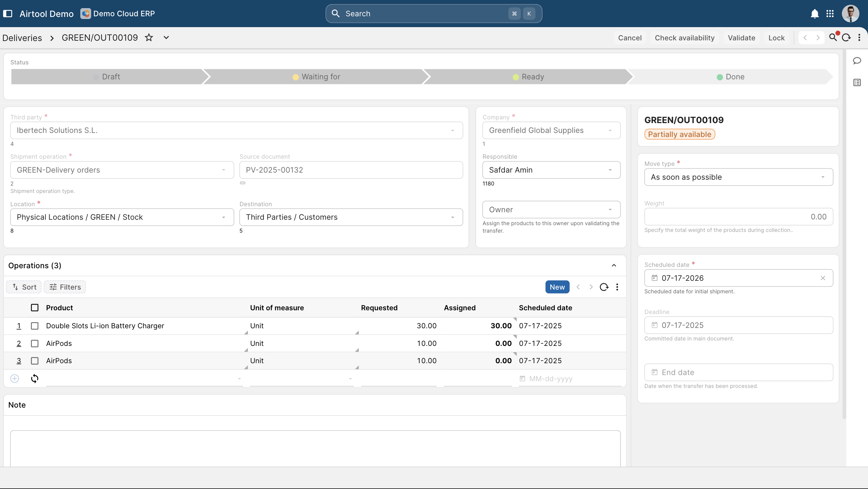The width and height of the screenshot is (868, 489).
Task: Click the Cancel button
Action: click(630, 38)
